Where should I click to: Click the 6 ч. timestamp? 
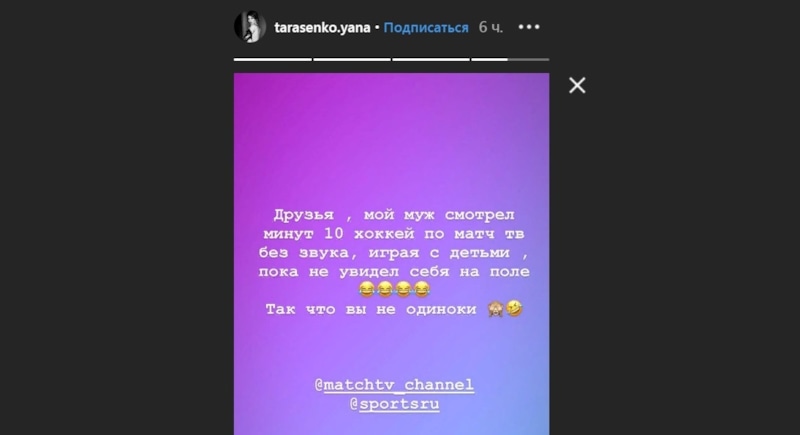(x=490, y=28)
